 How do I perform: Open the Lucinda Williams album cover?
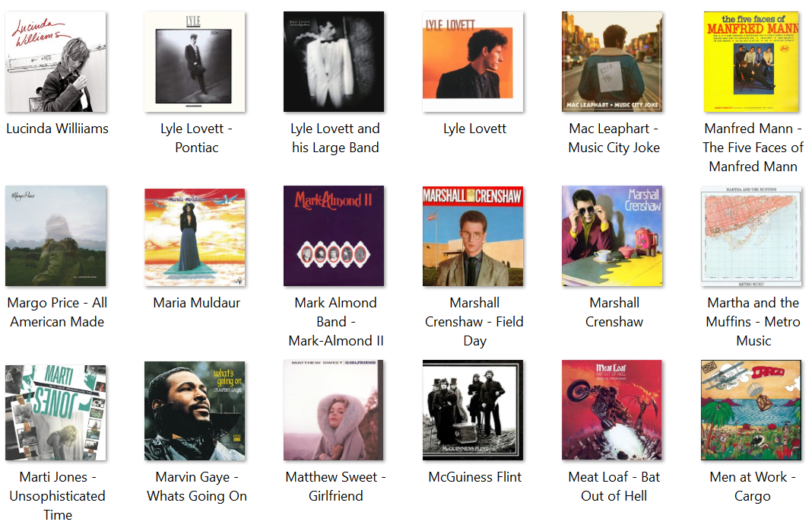[56, 62]
